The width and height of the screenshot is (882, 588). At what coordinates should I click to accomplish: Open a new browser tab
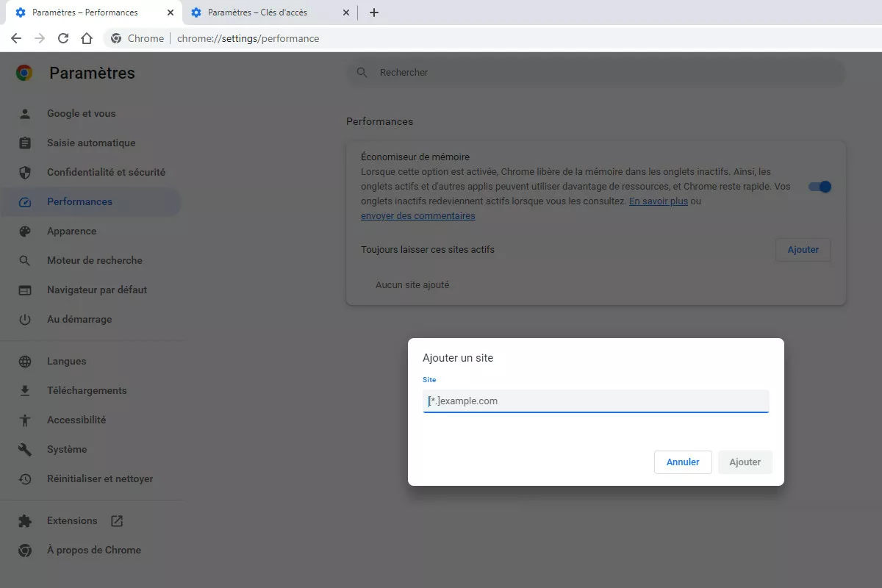(x=374, y=12)
